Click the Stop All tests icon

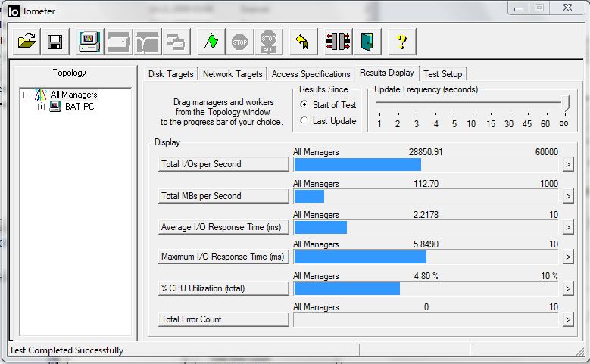pyautogui.click(x=268, y=42)
